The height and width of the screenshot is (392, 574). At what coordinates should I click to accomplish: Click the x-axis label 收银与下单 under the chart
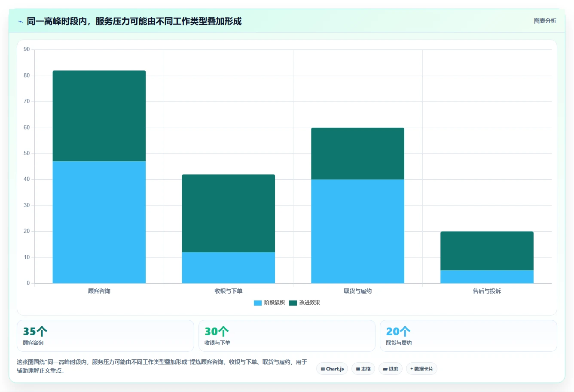229,291
